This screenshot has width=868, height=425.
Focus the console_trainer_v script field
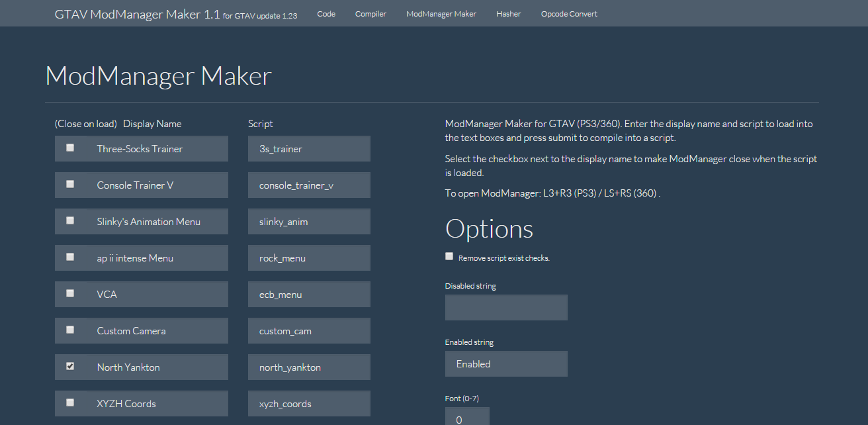(x=309, y=185)
